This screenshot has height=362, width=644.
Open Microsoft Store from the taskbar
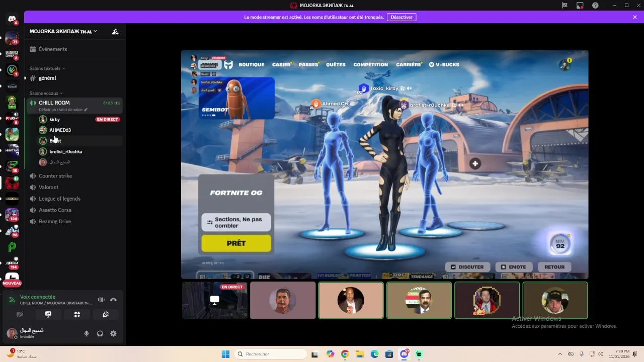click(389, 354)
